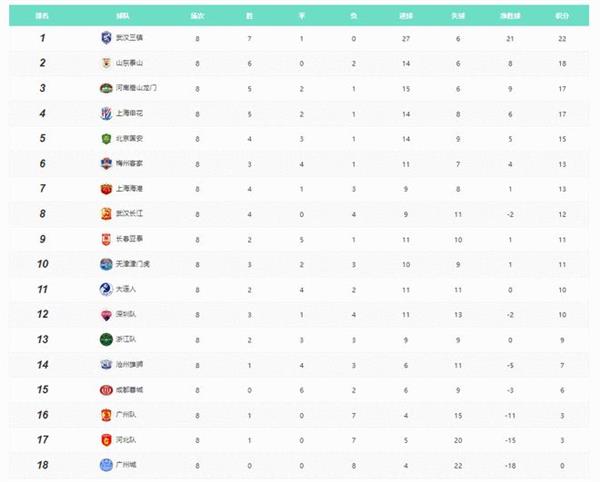The width and height of the screenshot is (600, 482).
Task: Click the 武汉三镇 team logo
Action: click(x=106, y=38)
